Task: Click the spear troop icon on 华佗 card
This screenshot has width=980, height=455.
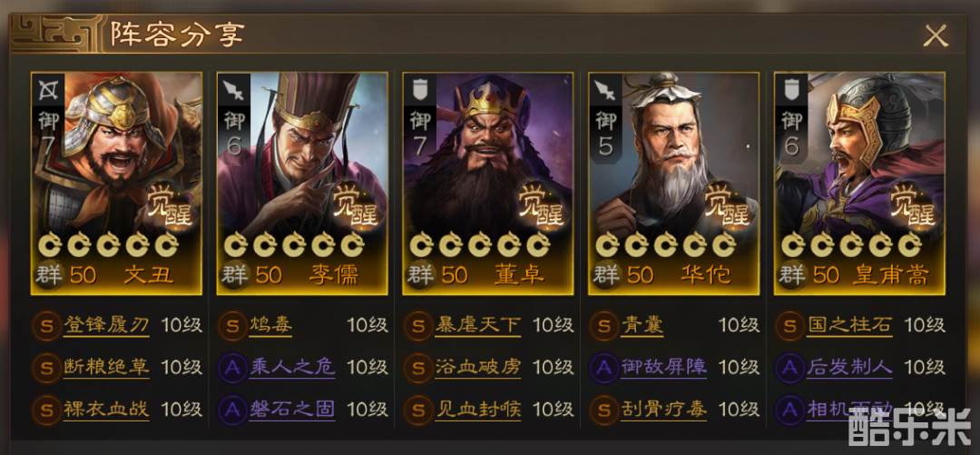Action: pos(605,90)
